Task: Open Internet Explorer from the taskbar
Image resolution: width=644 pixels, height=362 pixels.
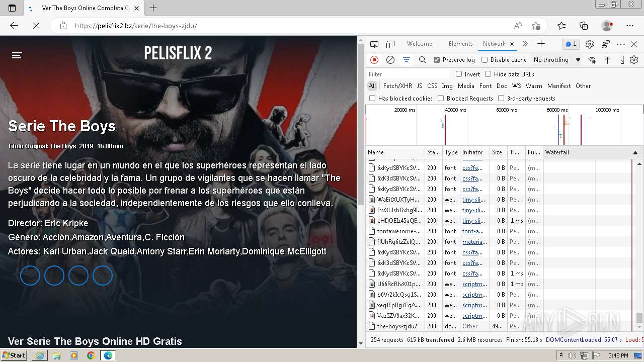Action: coord(39,355)
